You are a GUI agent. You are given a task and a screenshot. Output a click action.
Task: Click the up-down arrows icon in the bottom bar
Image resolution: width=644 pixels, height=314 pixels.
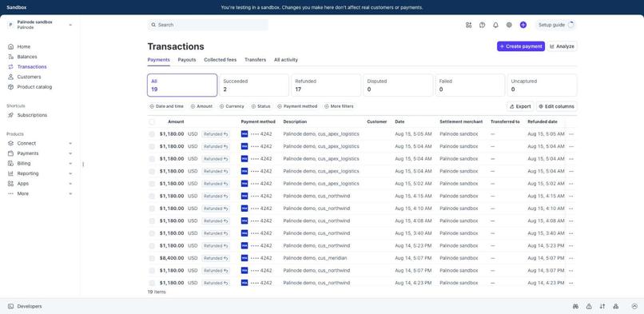pos(602,307)
